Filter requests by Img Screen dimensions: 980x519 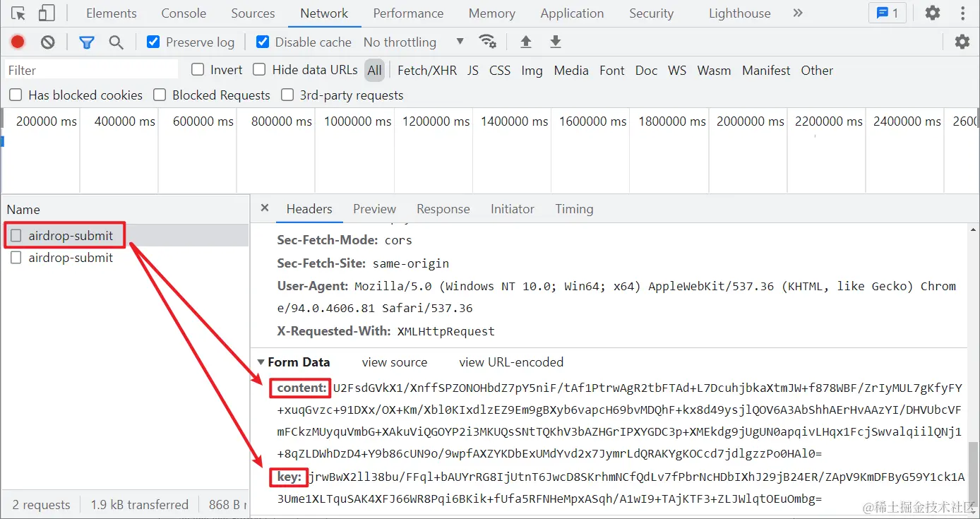(x=532, y=70)
